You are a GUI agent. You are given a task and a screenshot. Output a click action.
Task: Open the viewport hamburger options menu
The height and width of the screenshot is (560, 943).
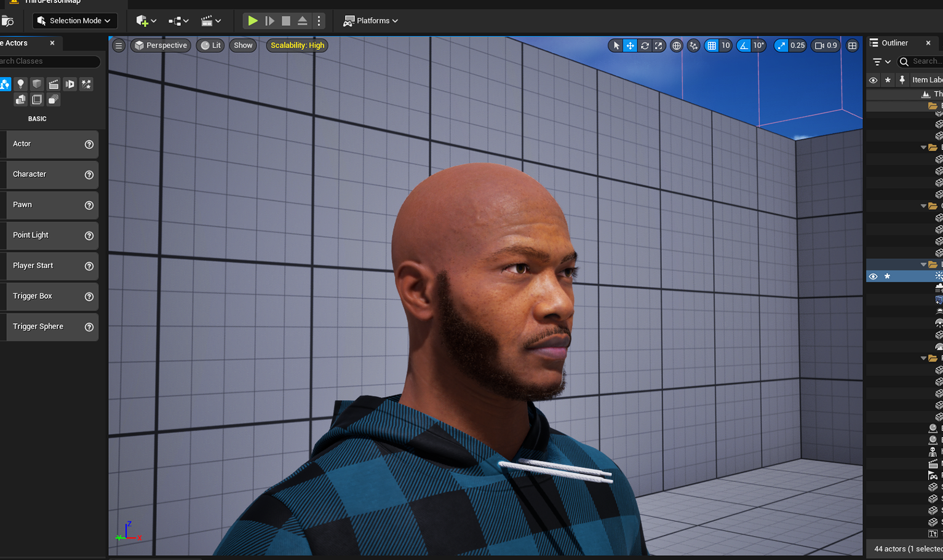(x=119, y=45)
